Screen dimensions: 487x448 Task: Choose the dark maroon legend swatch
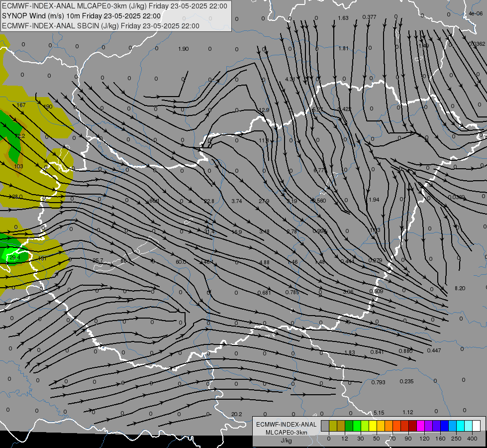point(413,426)
